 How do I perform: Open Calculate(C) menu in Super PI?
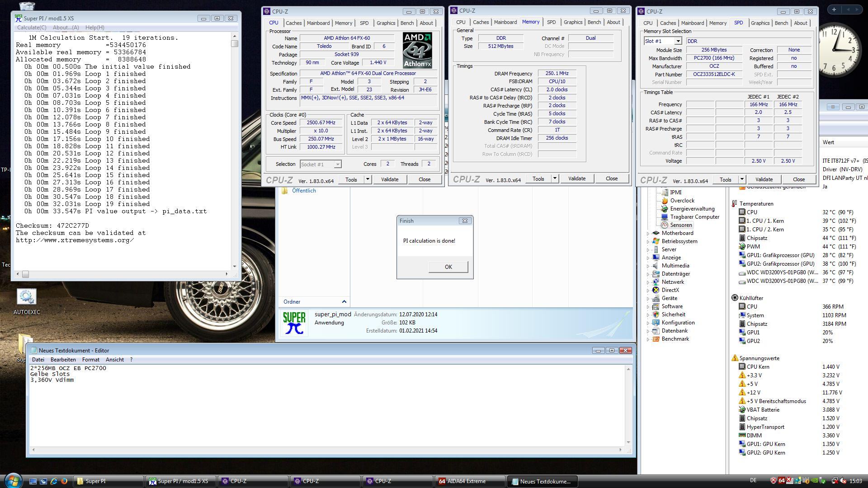tap(32, 28)
